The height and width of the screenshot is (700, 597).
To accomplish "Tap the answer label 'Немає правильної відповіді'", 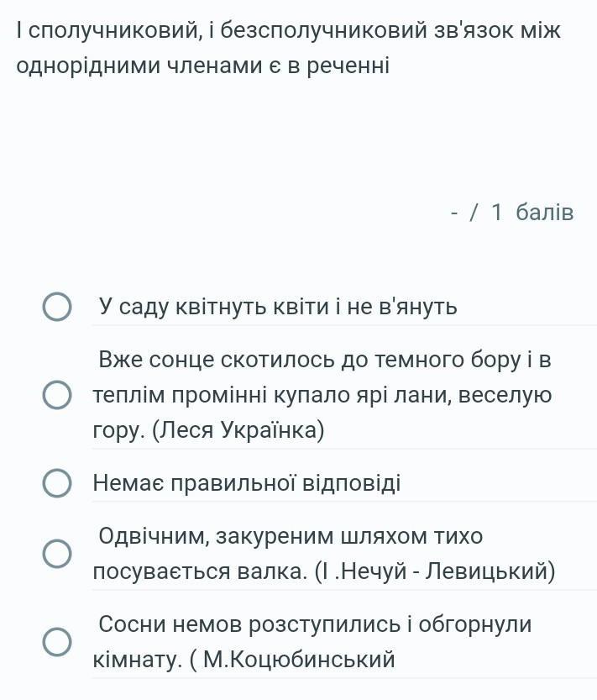I will [247, 483].
